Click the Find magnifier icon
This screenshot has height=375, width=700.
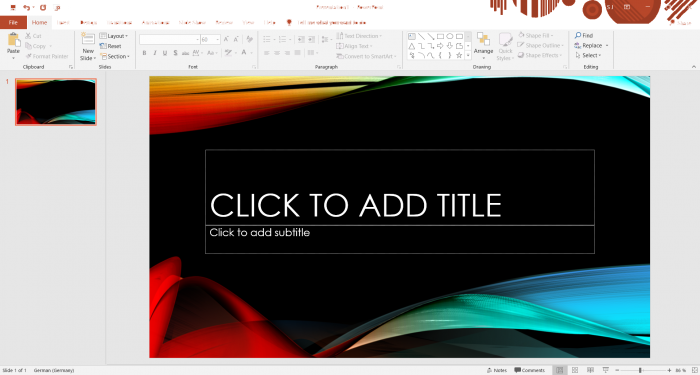click(578, 35)
